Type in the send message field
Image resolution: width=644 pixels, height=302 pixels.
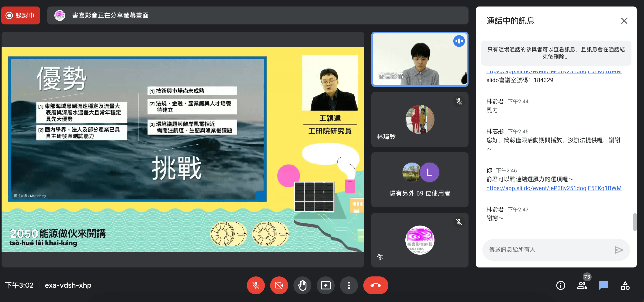pos(548,250)
